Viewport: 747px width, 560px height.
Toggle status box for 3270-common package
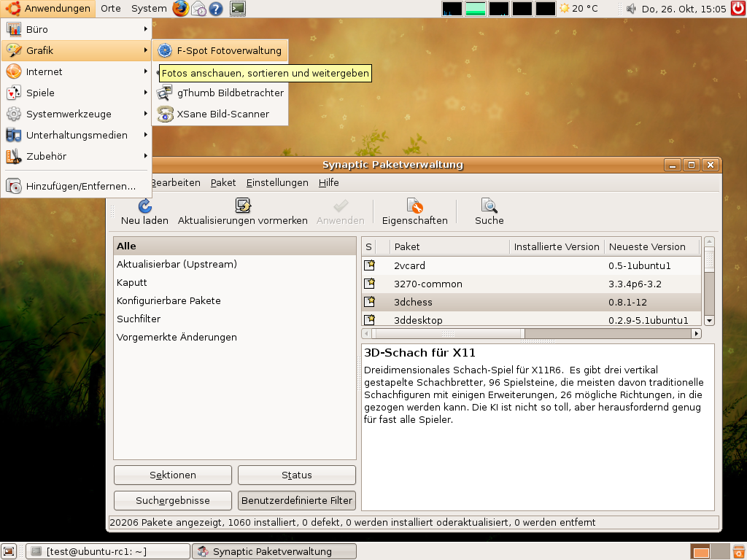[x=370, y=284]
